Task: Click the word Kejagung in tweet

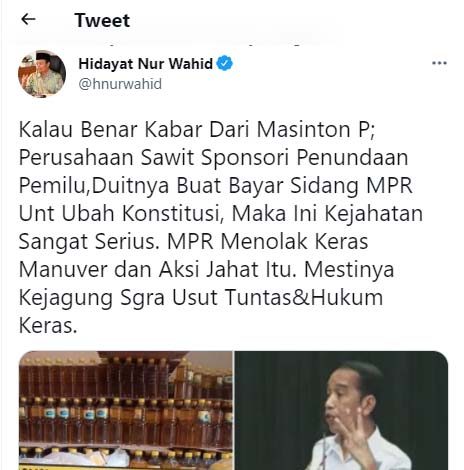Action: (66, 298)
